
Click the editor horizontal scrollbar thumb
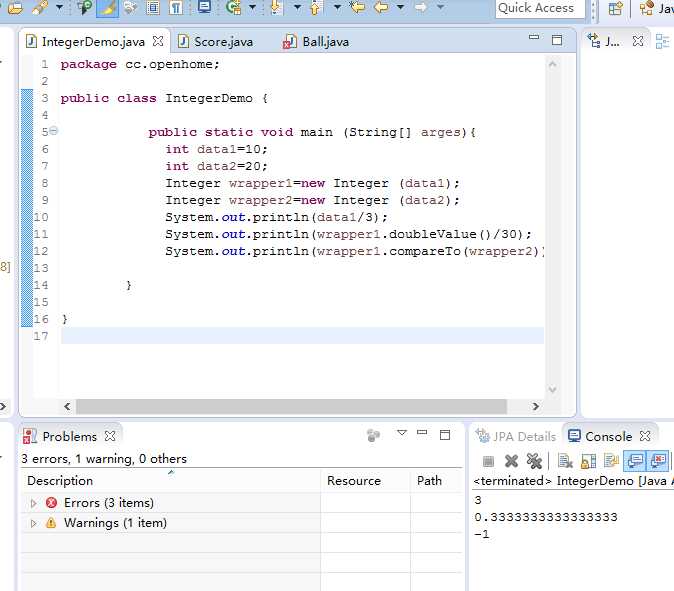291,406
